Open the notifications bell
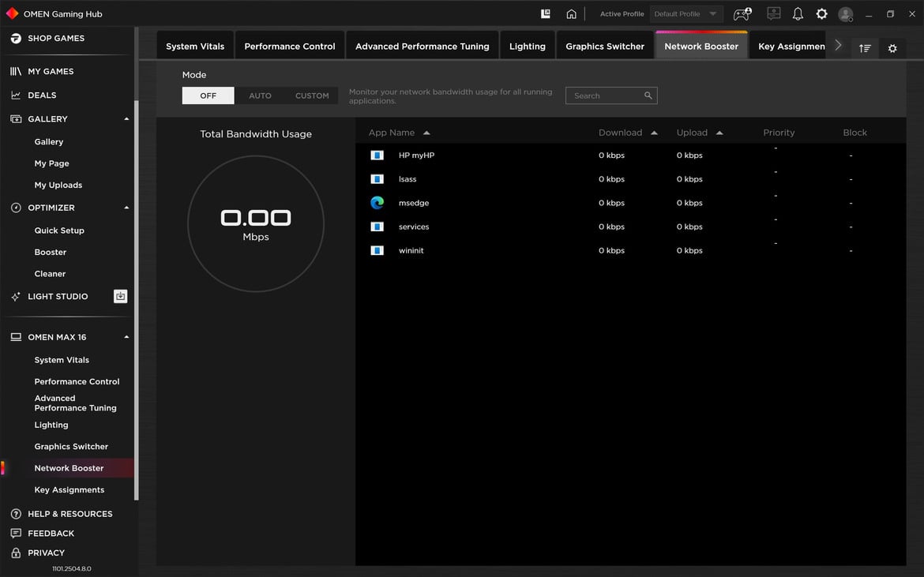The image size is (924, 577). click(798, 13)
